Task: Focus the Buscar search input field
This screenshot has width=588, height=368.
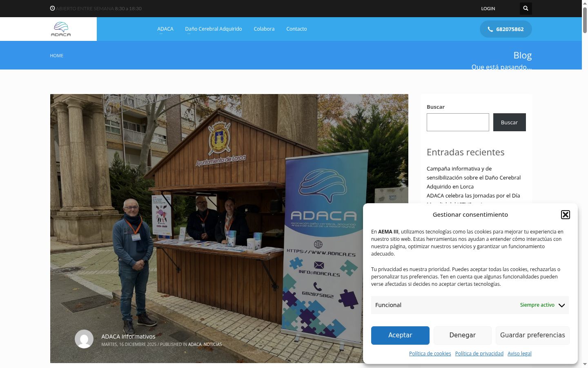Action: pyautogui.click(x=458, y=122)
